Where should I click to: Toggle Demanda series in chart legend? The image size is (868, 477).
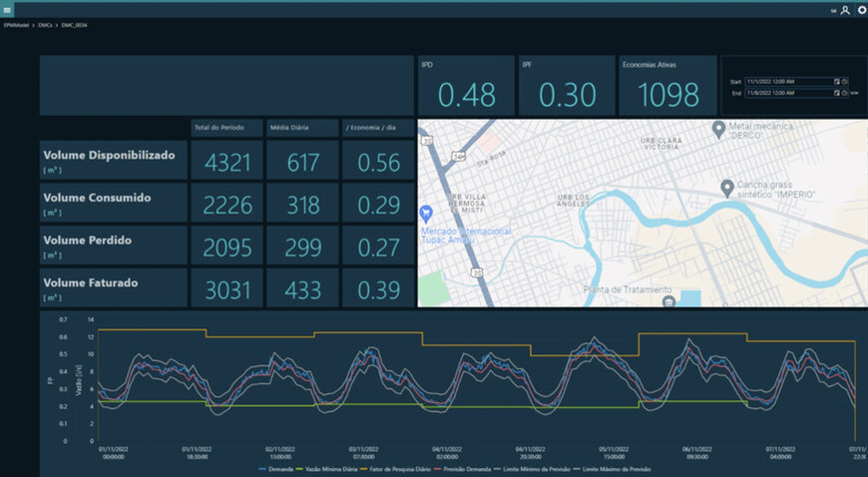(276, 469)
